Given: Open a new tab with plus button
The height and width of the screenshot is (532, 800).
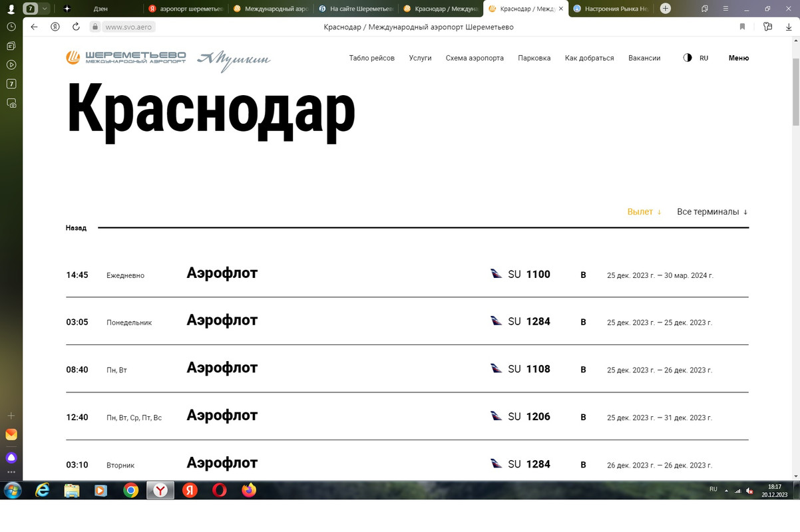Looking at the screenshot, I should coord(666,9).
